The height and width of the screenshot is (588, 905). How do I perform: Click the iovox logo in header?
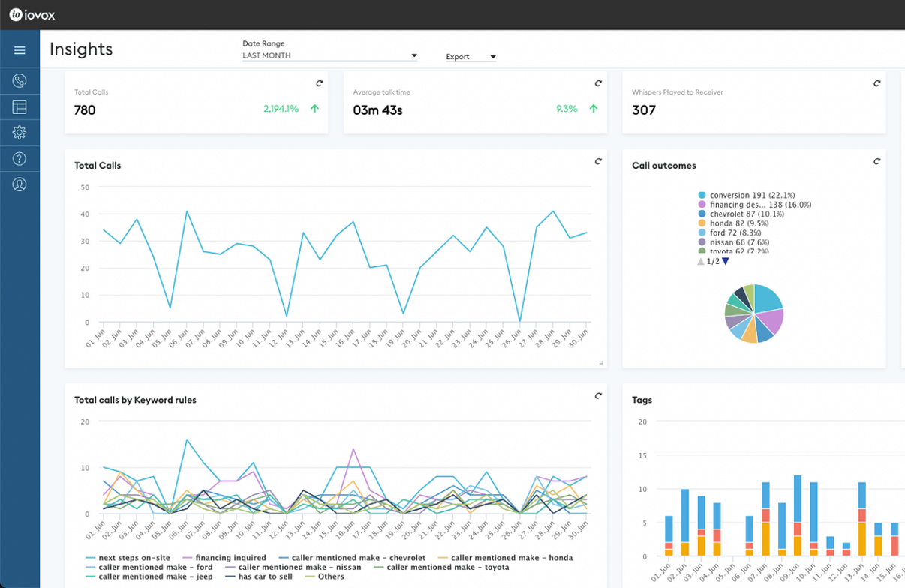pos(32,15)
